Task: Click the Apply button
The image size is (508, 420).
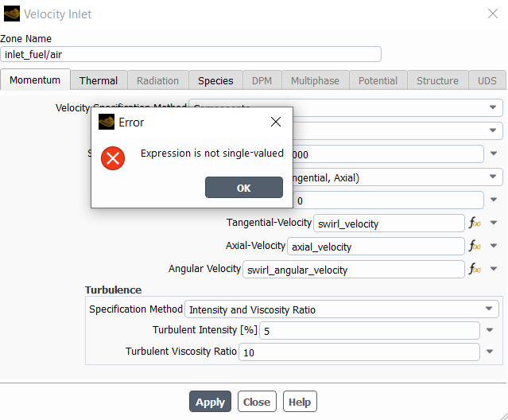Action: [210, 402]
